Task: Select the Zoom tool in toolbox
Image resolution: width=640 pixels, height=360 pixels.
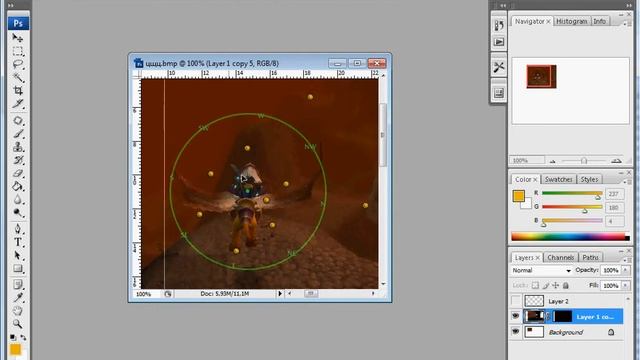Action: [18, 324]
